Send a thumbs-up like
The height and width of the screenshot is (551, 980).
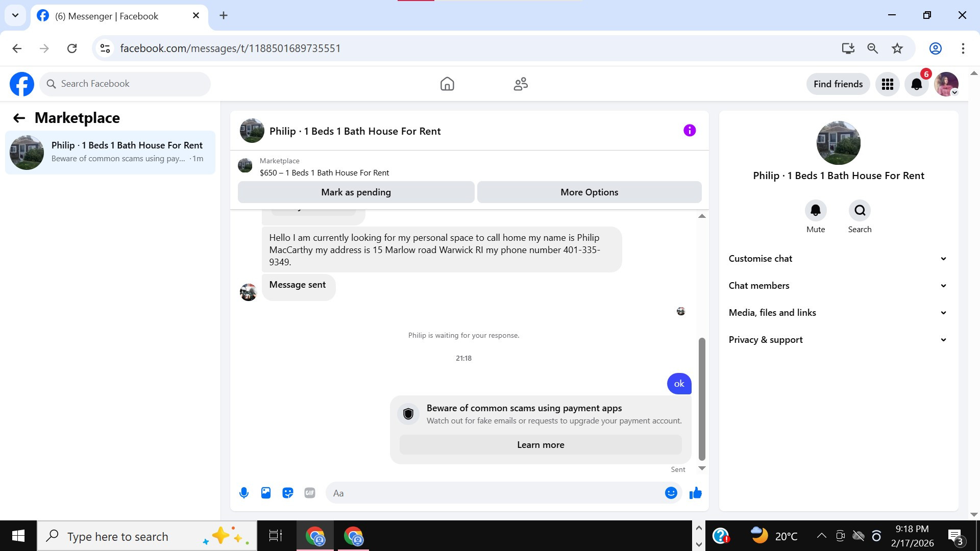695,493
